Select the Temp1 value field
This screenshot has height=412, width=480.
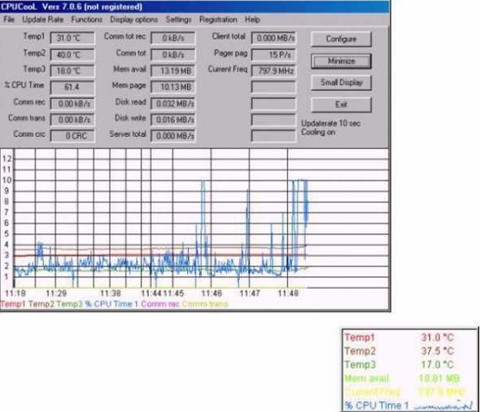72,38
